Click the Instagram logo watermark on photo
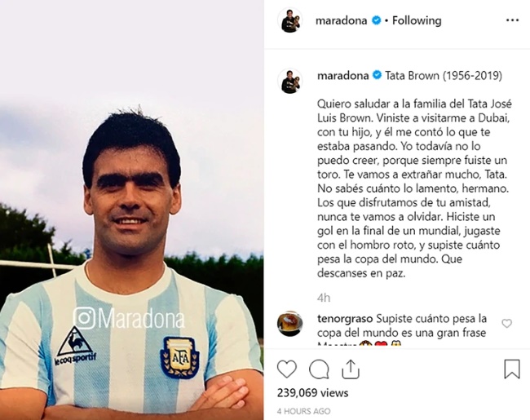 tap(84, 318)
